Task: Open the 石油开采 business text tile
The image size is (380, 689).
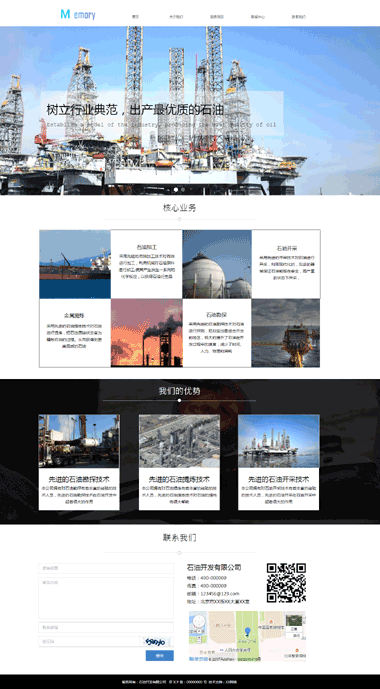Action: click(286, 264)
